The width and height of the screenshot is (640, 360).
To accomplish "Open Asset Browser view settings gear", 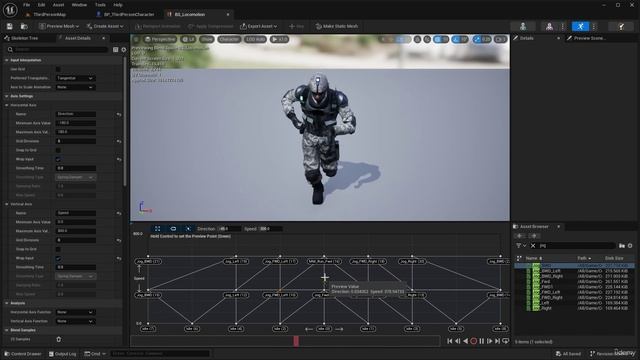I will pyautogui.click(x=630, y=246).
